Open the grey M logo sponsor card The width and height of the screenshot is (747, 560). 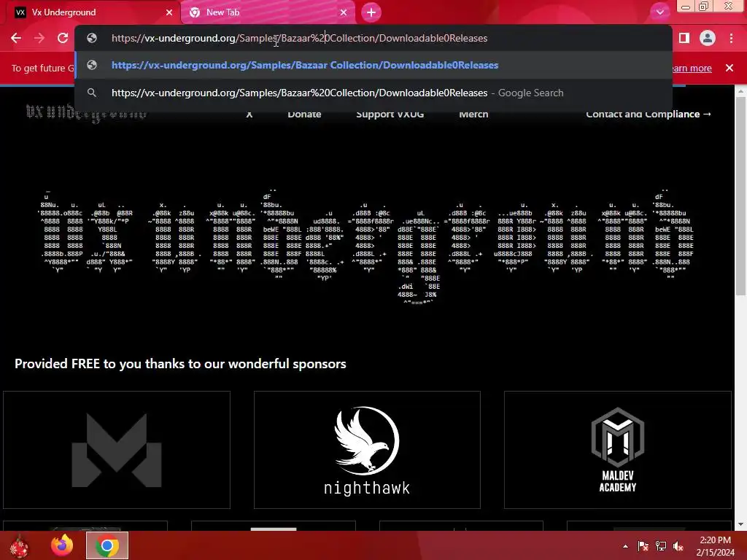[x=117, y=450]
